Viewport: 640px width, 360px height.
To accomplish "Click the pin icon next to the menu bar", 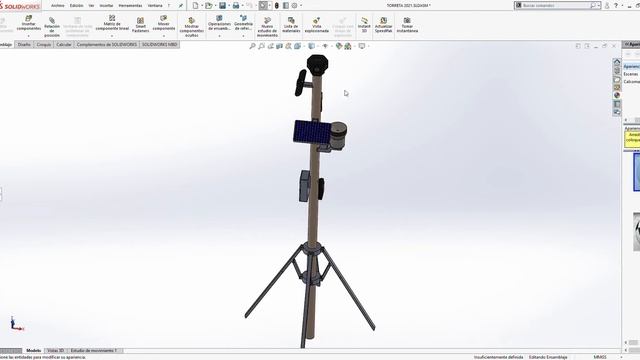I will (180, 6).
